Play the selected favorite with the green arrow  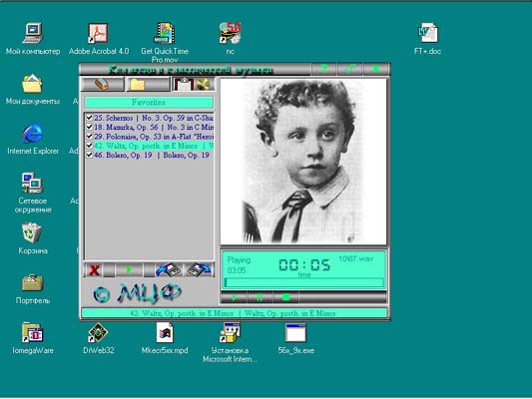129,270
